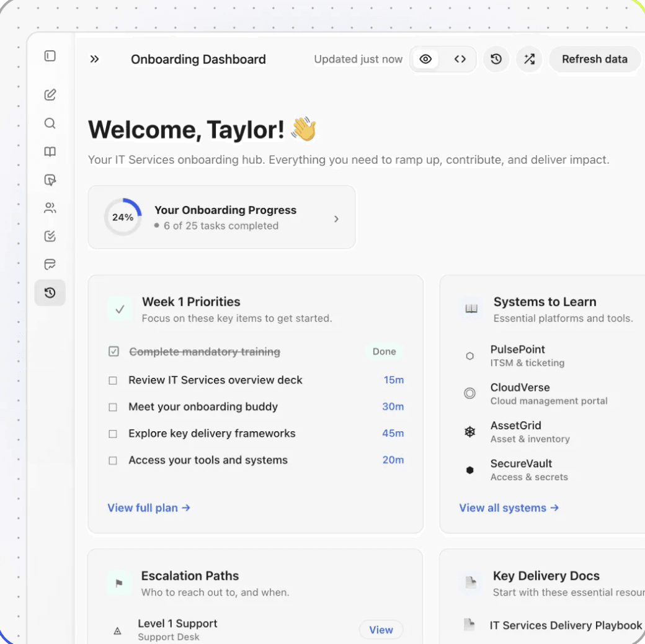Open the checklist tasks sidebar icon
The height and width of the screenshot is (644, 645).
(50, 236)
